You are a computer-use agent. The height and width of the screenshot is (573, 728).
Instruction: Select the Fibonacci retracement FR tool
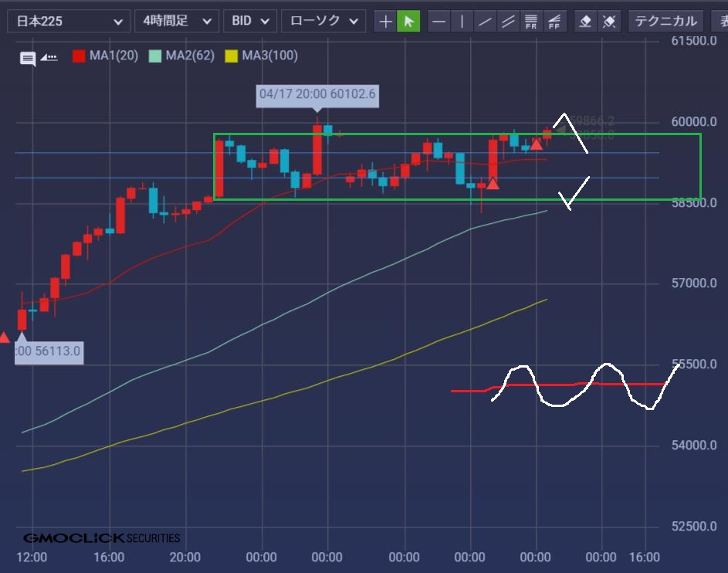pos(531,21)
